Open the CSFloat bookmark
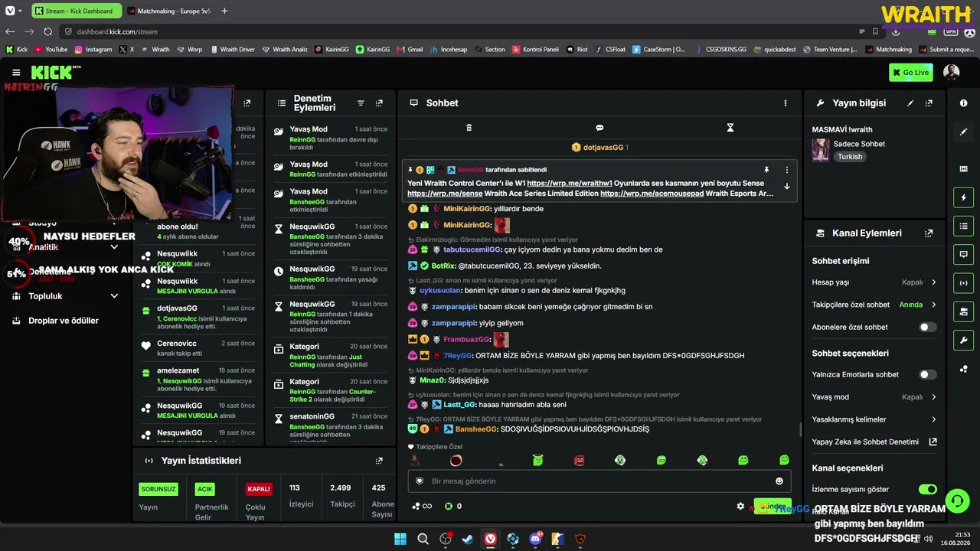Screen dimensions: 980x551 click(x=610, y=49)
